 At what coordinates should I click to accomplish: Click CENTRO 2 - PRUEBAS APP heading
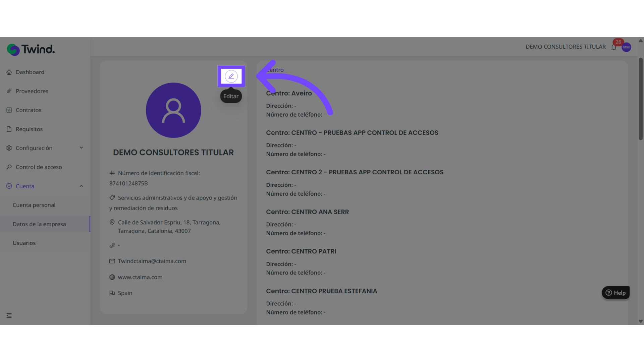355,172
